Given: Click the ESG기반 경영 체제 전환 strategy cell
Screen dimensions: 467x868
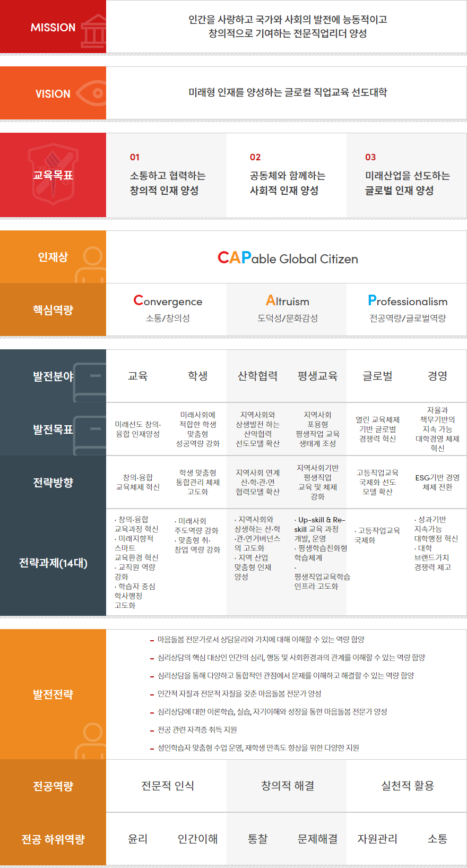Looking at the screenshot, I should click(437, 482).
